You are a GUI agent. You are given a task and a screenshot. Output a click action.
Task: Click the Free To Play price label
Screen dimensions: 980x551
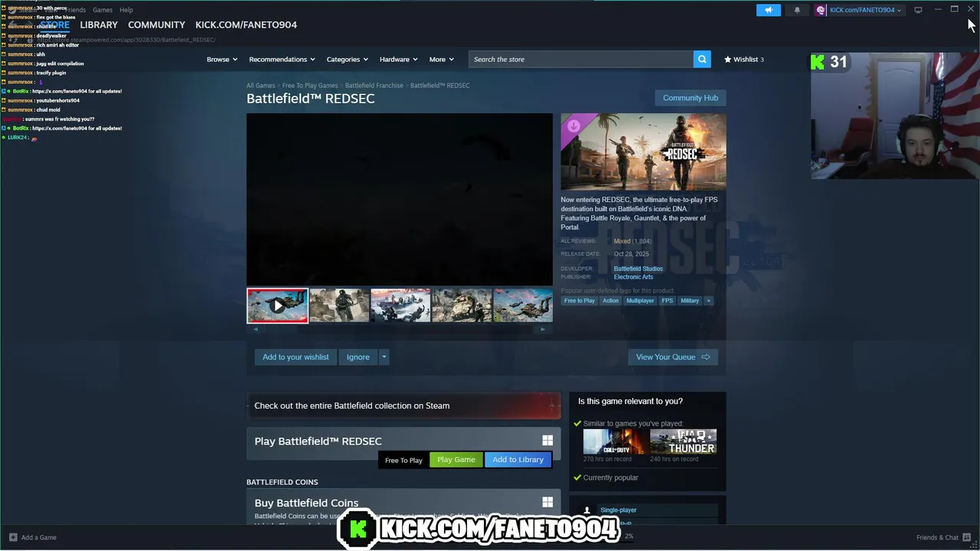403,460
